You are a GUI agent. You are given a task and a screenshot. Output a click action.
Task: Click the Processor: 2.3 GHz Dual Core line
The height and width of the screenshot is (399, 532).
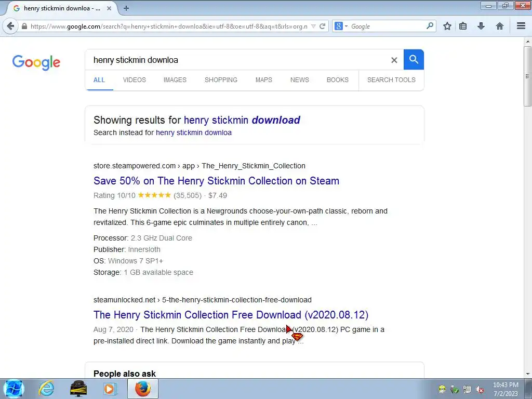(x=143, y=238)
